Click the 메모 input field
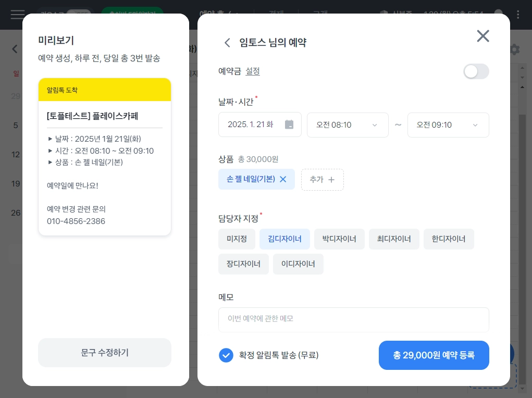The height and width of the screenshot is (398, 532). pos(353,319)
